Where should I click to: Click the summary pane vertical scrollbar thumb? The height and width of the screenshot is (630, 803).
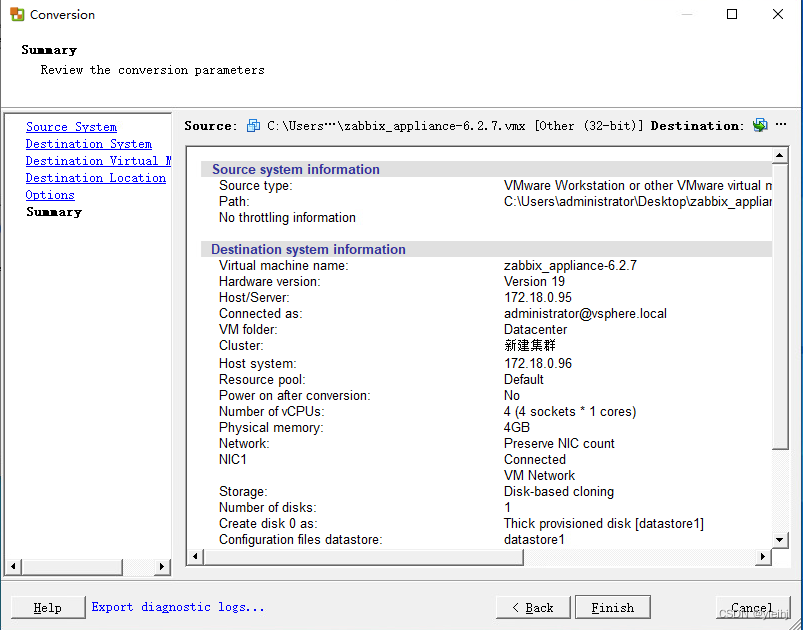coord(779,306)
